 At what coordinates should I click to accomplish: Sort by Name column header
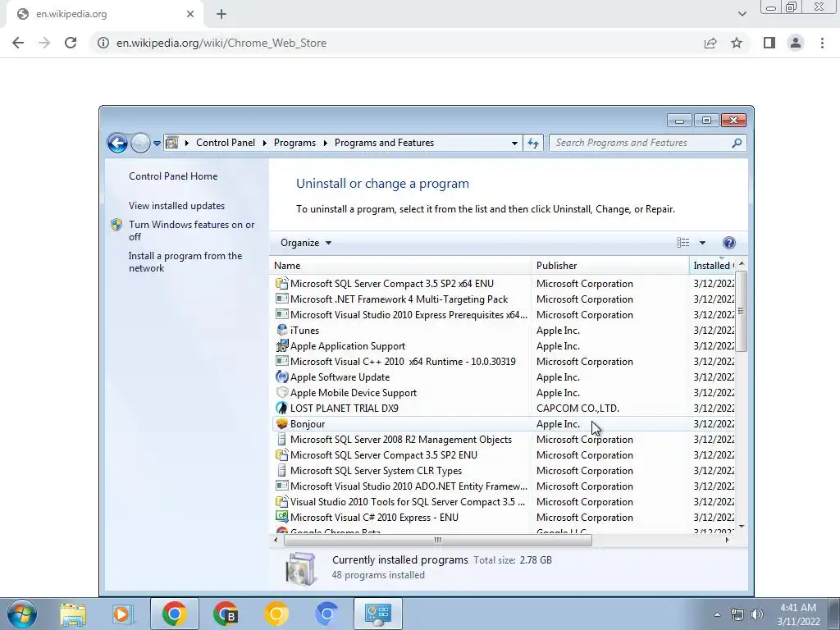400,266
